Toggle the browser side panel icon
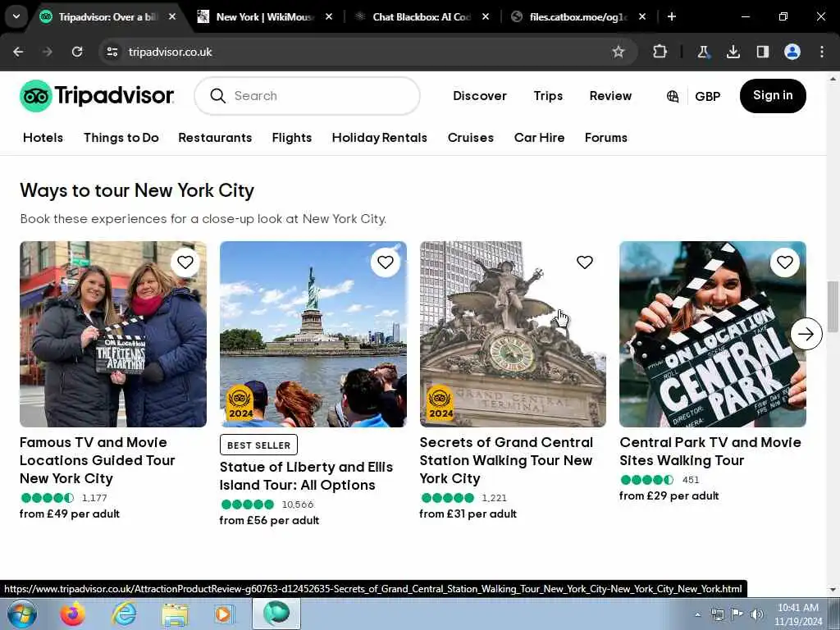840x630 pixels. click(762, 52)
